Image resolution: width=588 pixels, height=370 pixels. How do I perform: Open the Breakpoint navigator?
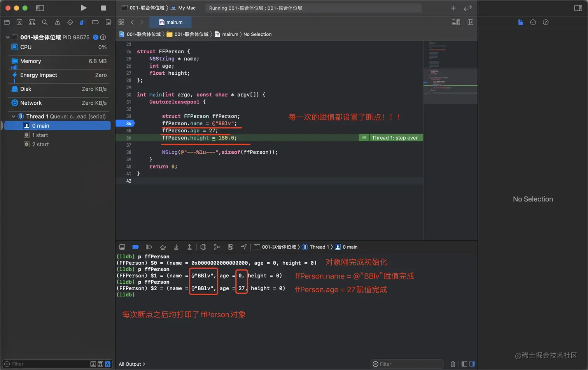coord(95,22)
